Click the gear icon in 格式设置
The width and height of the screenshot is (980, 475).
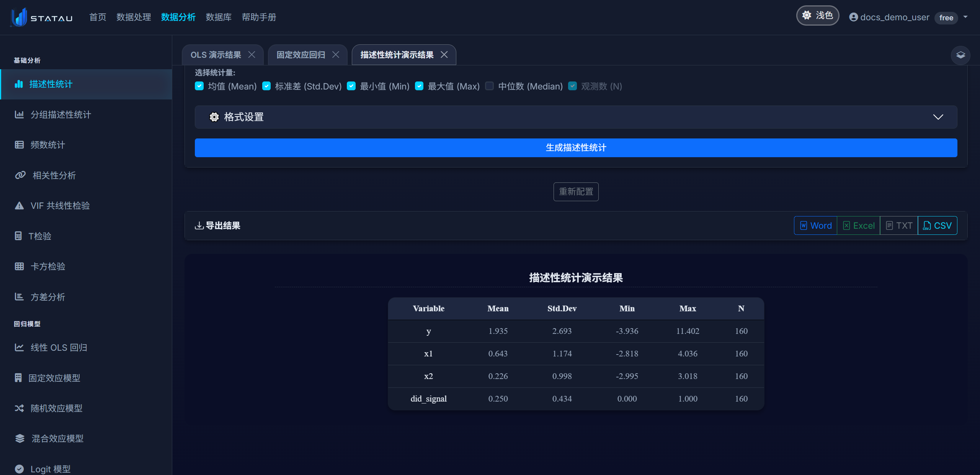(x=214, y=117)
